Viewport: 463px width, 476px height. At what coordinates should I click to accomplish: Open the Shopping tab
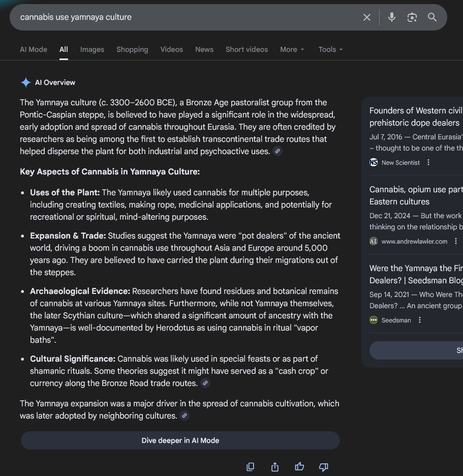pyautogui.click(x=132, y=49)
